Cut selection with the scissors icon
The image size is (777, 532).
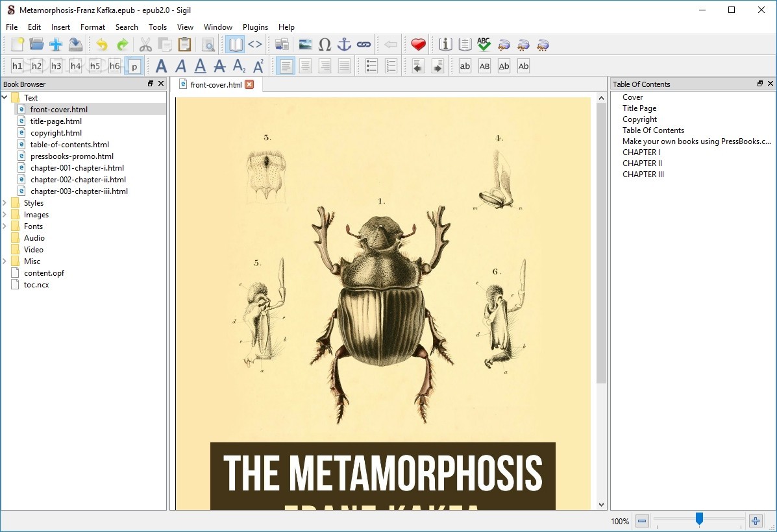(145, 45)
